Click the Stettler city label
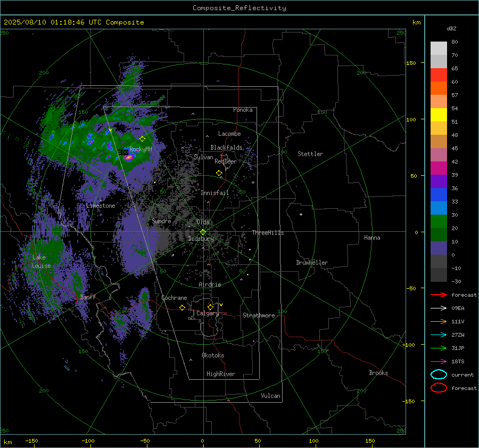This screenshot has width=479, height=448. pos(310,154)
